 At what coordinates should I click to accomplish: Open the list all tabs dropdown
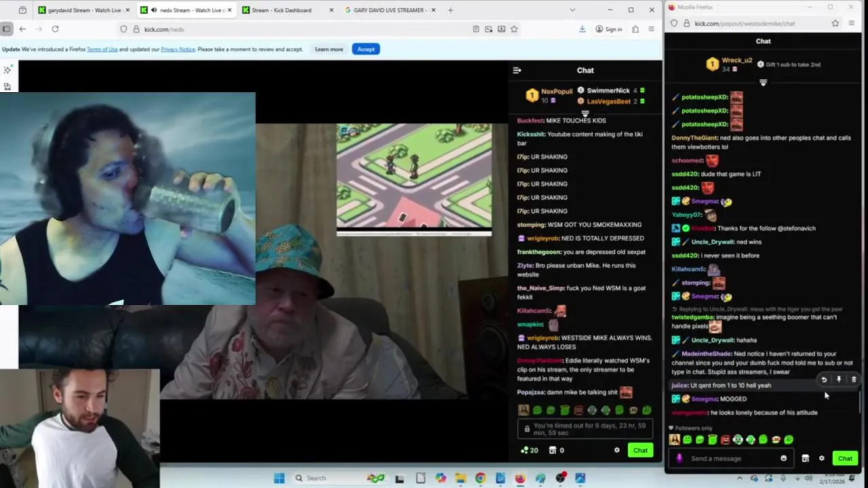point(572,10)
